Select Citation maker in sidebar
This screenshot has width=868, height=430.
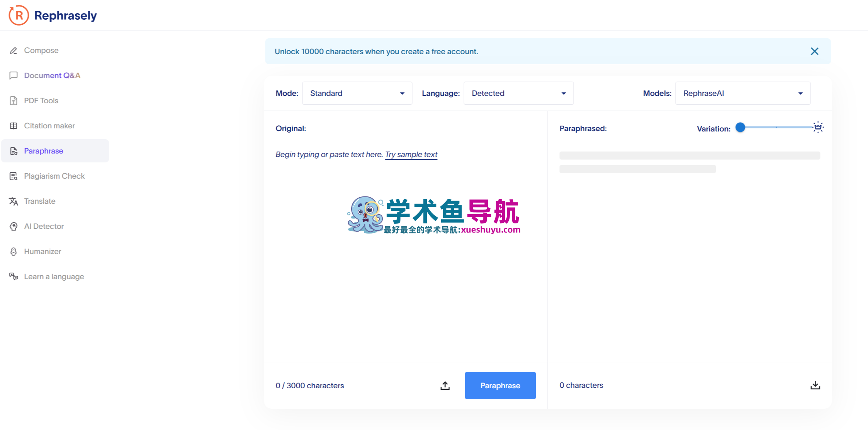tap(55, 126)
